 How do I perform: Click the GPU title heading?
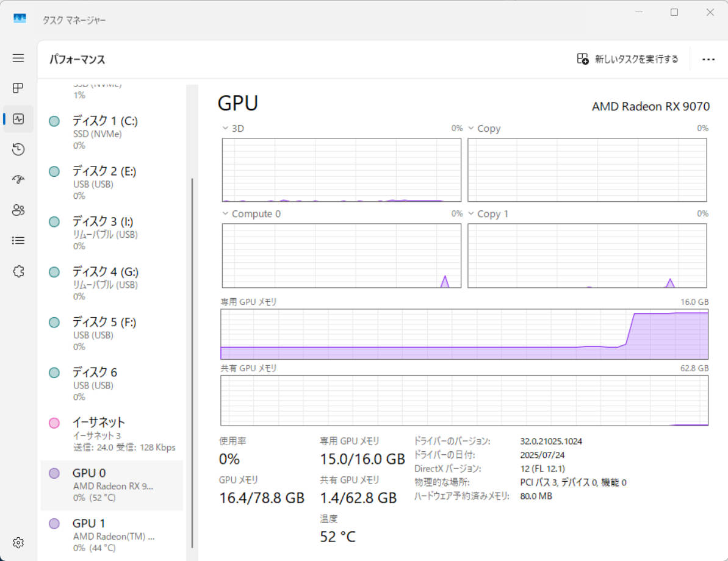click(238, 103)
